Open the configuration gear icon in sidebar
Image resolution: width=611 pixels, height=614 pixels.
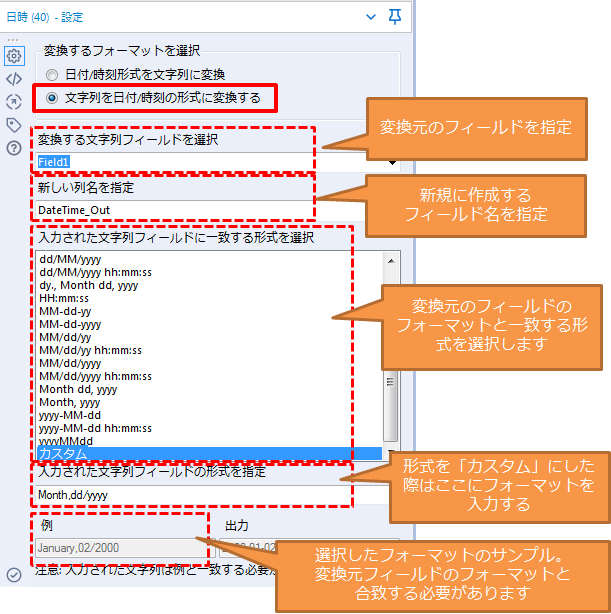(x=13, y=55)
